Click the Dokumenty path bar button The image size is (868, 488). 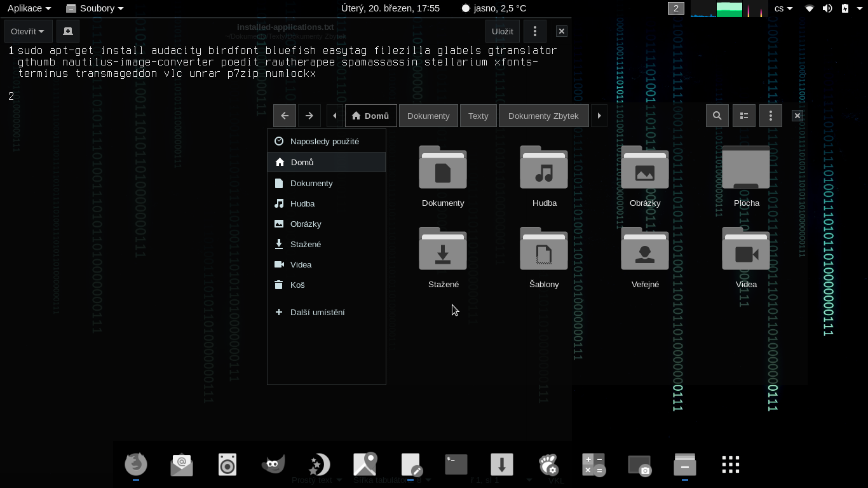point(428,116)
